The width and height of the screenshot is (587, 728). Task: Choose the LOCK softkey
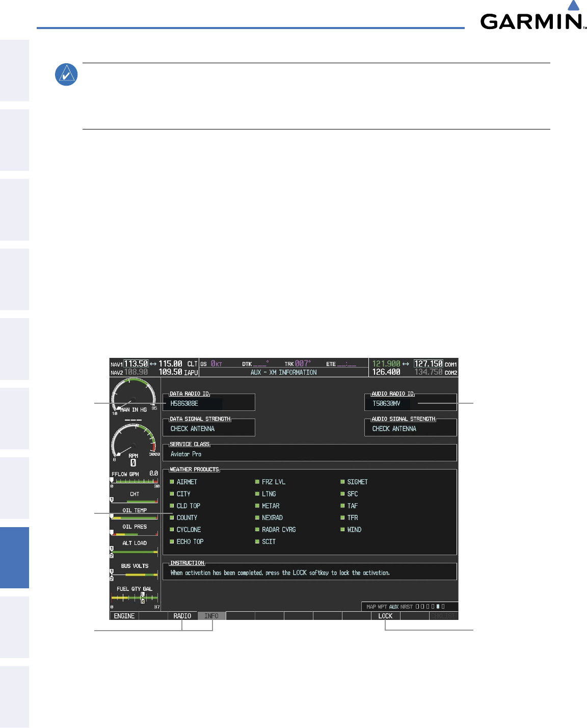point(386,616)
